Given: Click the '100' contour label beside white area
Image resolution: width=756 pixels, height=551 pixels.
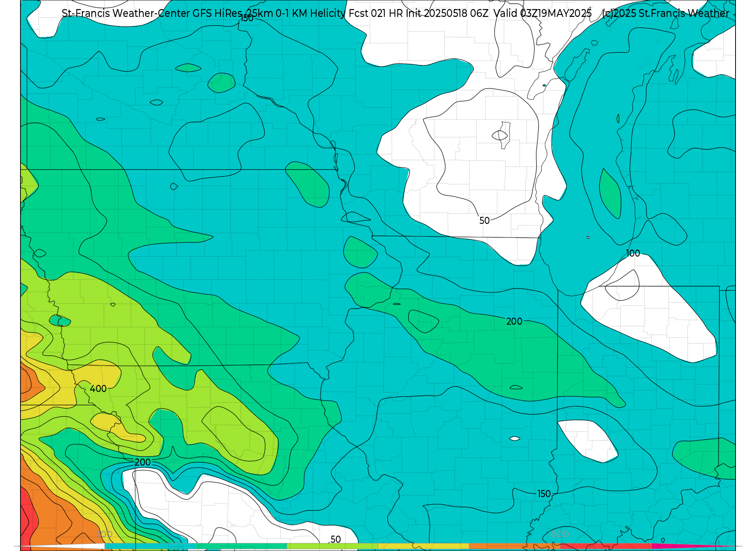Looking at the screenshot, I should 633,253.
